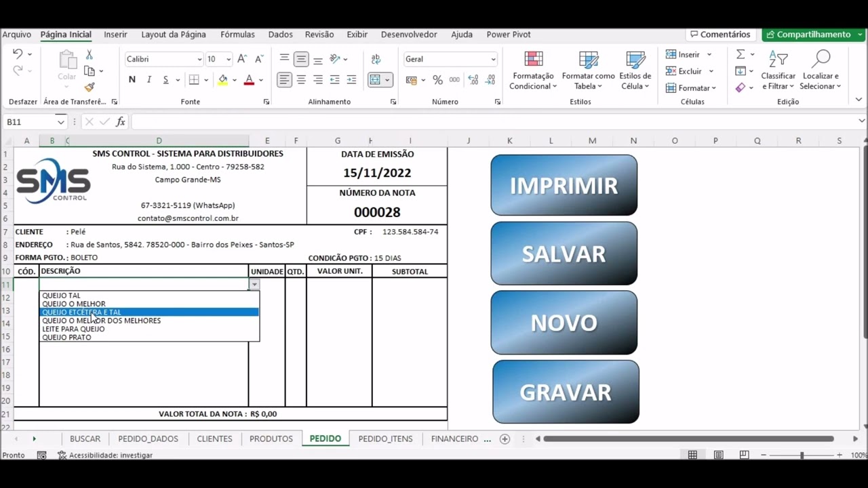
Task: Switch to Page Layout view icon in status bar
Action: (719, 455)
